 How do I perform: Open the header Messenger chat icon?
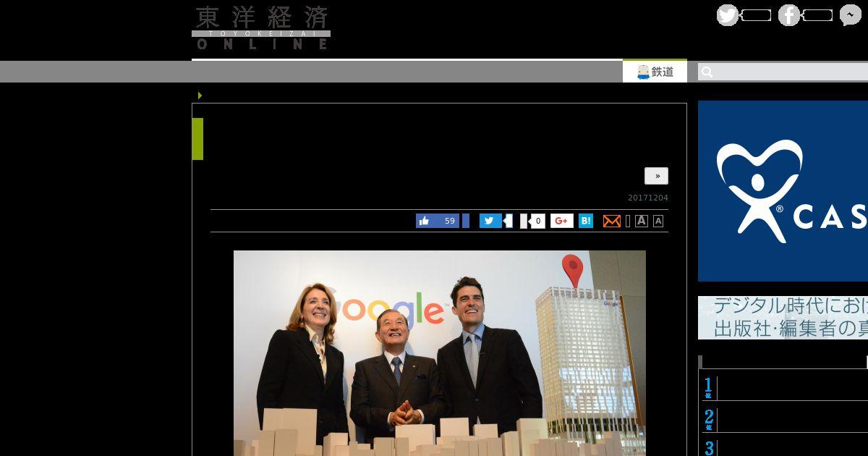pos(851,15)
